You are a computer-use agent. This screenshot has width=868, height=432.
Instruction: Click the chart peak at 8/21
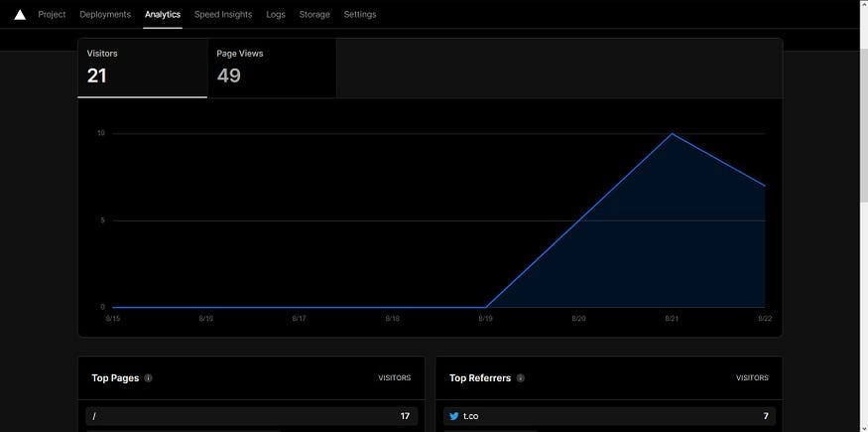tap(672, 133)
